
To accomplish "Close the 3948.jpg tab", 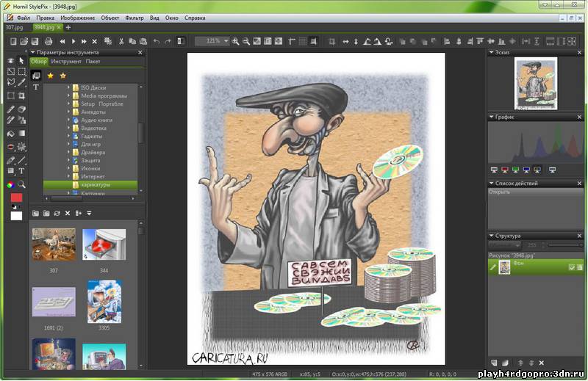I will (x=59, y=27).
